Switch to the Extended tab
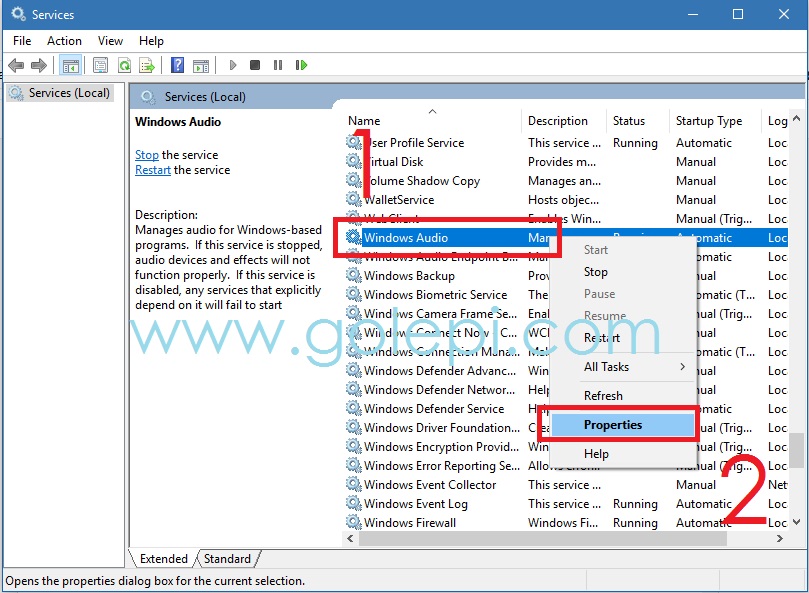The width and height of the screenshot is (809, 593). pyautogui.click(x=164, y=559)
